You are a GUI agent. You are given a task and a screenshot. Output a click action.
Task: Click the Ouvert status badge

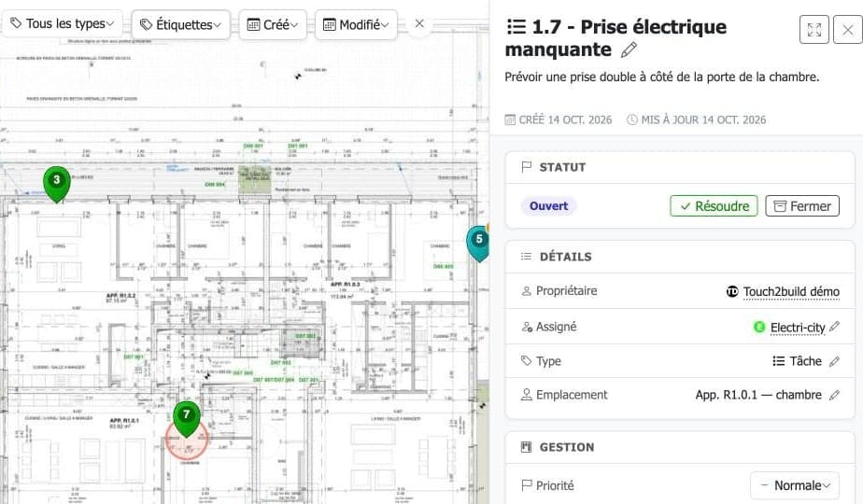[x=548, y=205]
